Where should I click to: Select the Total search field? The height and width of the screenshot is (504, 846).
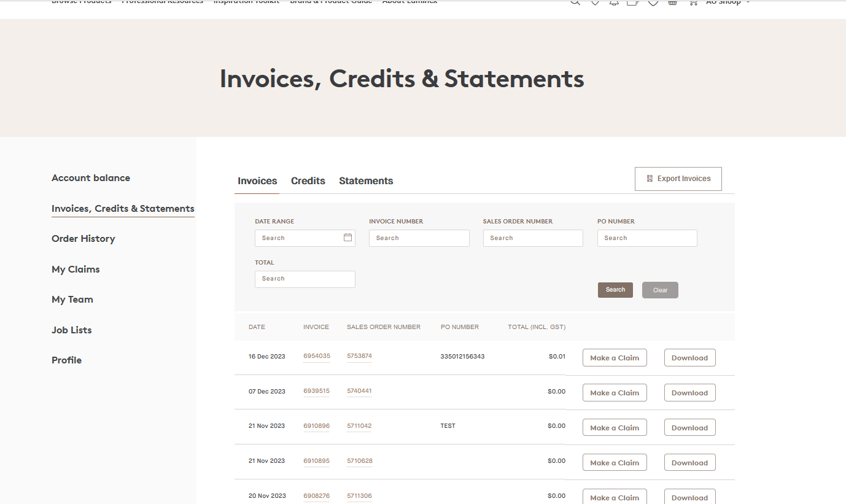tap(305, 279)
